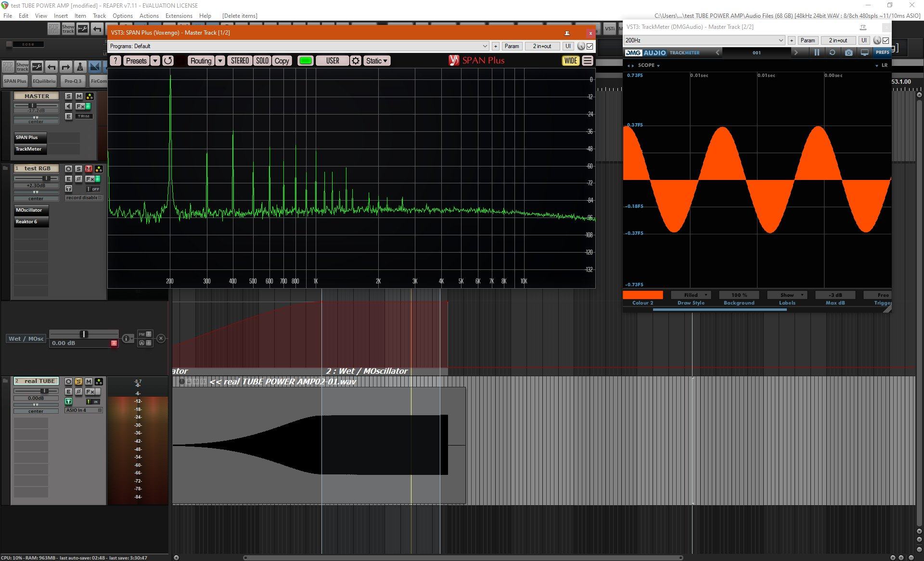Screen dimensions: 924x561
Task: Pause the TrackMeter display
Action: pos(817,52)
